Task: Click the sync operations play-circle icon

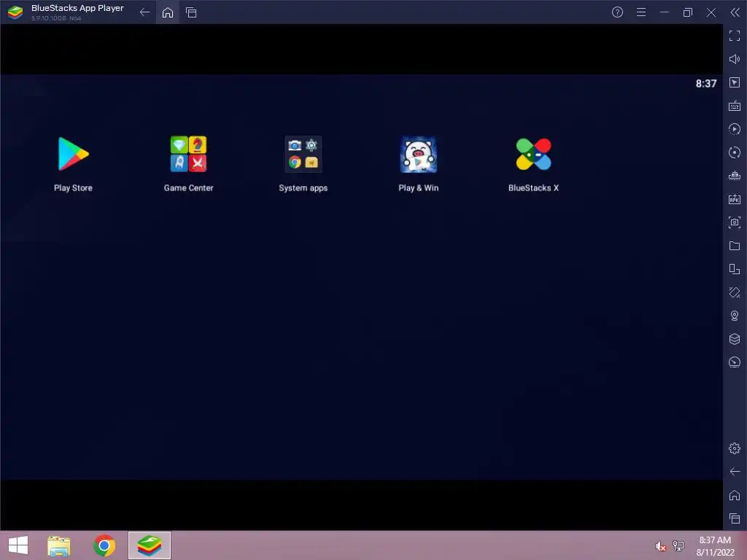Action: click(735, 129)
